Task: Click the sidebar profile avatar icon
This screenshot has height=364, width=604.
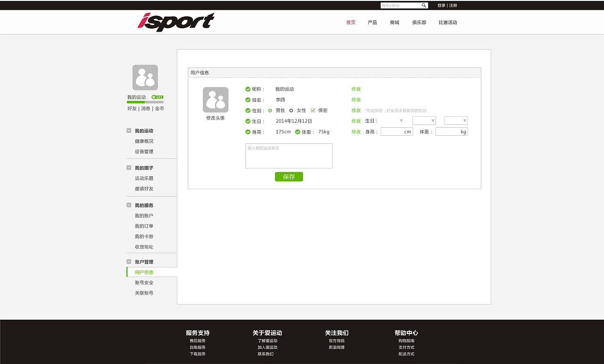Action: [145, 77]
